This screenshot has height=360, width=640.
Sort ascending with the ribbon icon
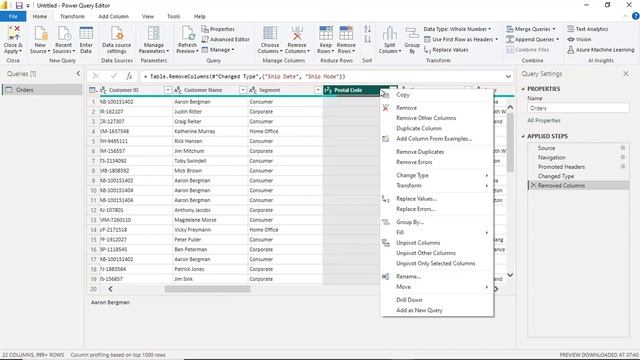point(367,29)
